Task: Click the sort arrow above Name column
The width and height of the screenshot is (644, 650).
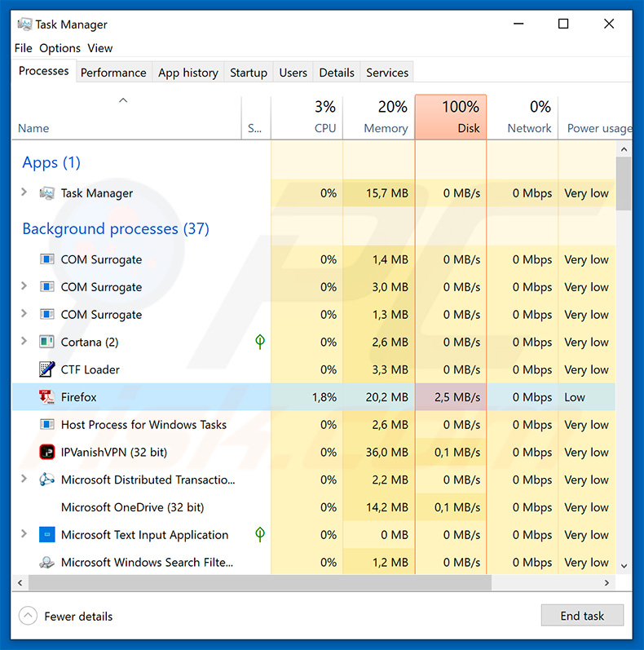Action: (123, 100)
